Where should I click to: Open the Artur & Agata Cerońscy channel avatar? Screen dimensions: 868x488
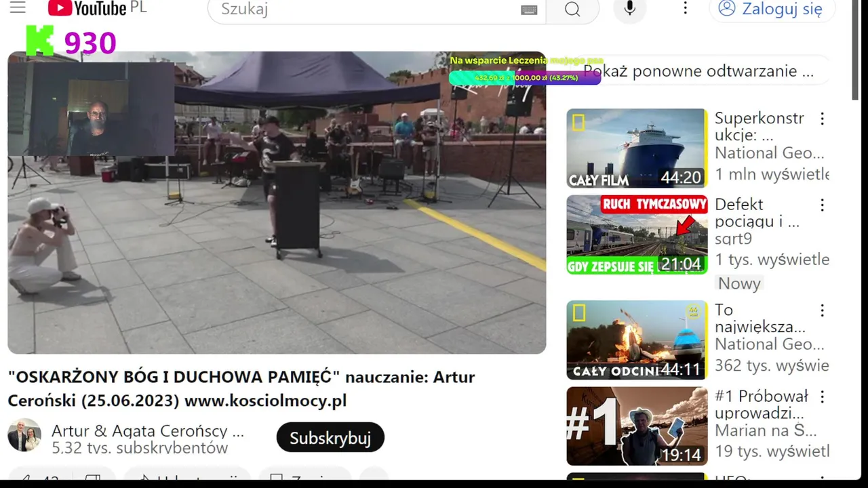pos(24,436)
